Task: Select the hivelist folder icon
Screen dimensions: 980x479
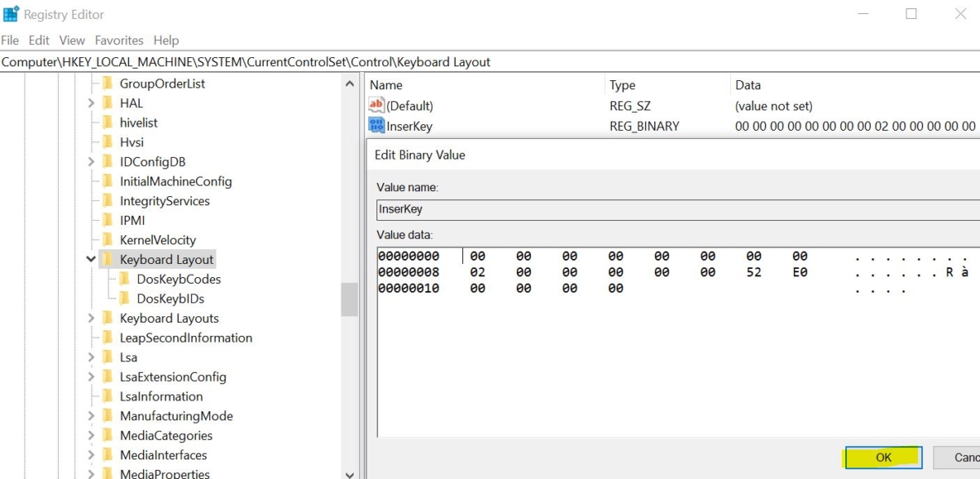Action: 109,122
